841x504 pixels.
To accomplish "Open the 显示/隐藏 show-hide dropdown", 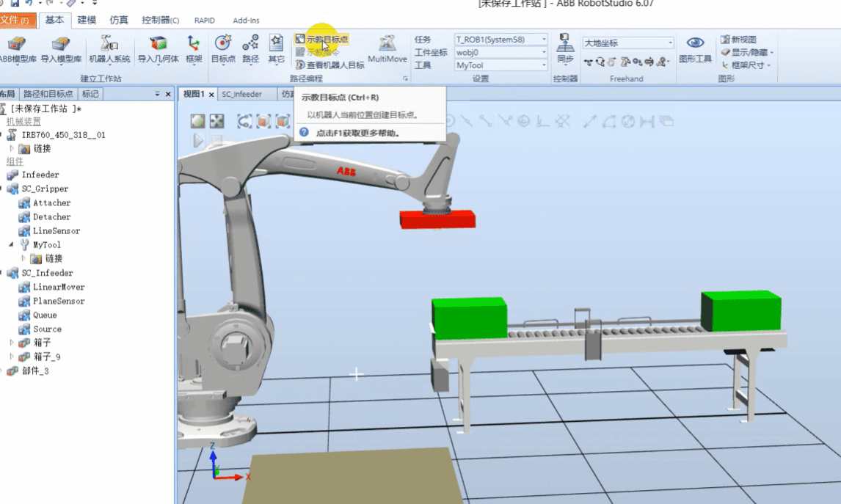I will coord(747,52).
